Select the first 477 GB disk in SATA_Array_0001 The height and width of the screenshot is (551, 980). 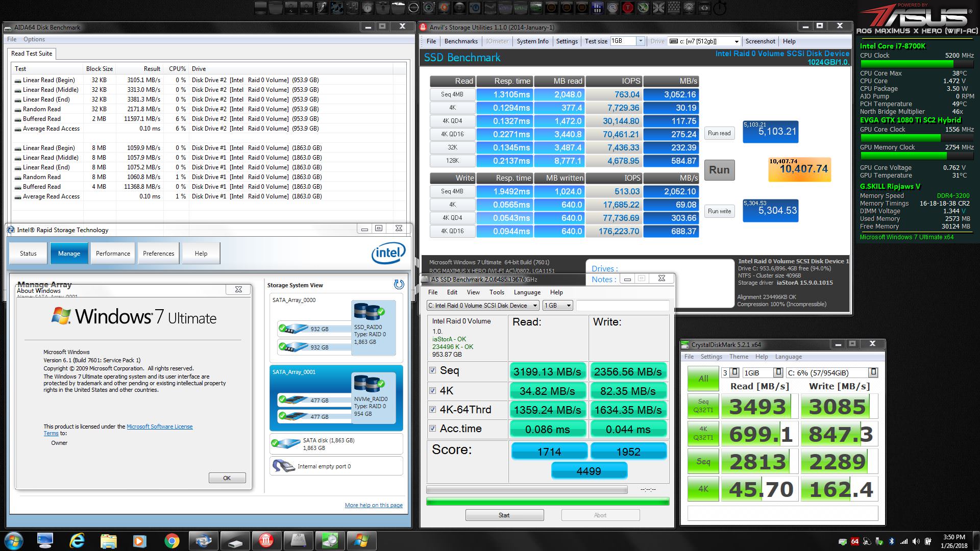coord(314,400)
